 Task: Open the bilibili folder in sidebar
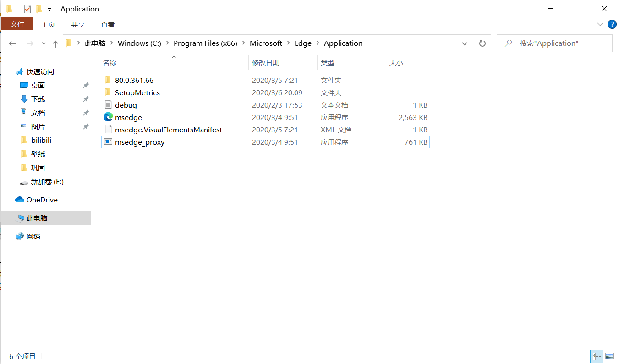(41, 141)
